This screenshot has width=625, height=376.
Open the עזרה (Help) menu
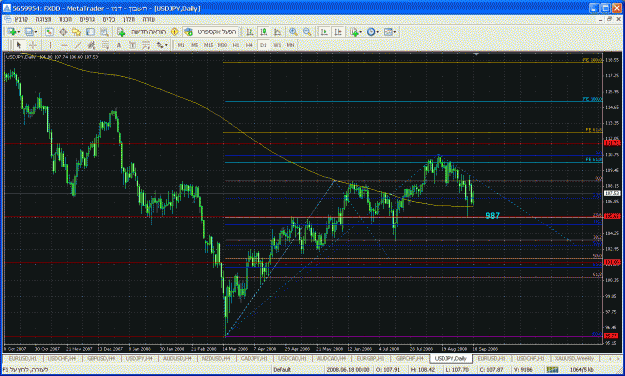click(149, 19)
